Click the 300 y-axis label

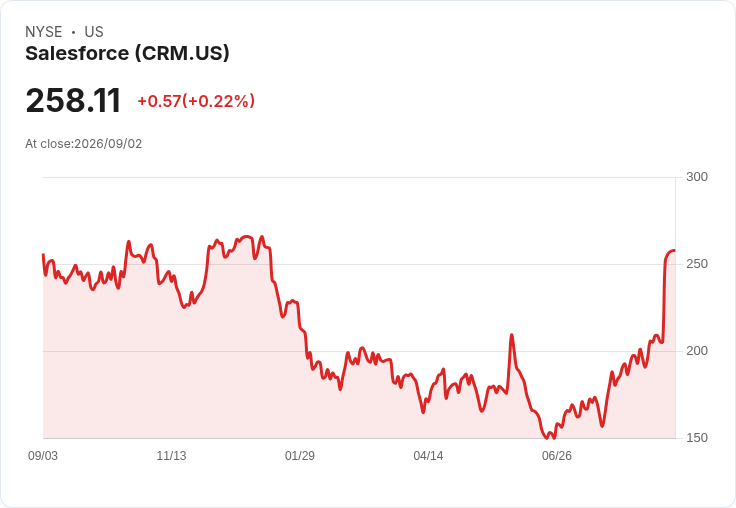[x=697, y=177]
